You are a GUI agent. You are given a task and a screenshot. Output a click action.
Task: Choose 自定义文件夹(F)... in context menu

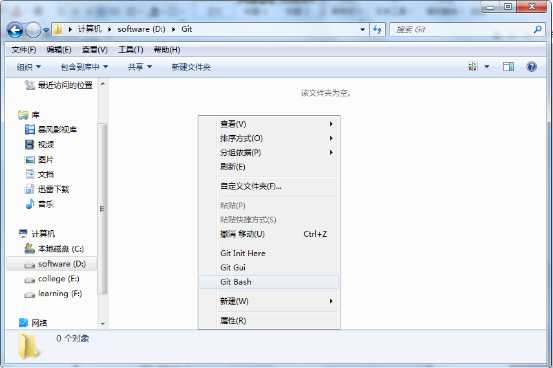[x=270, y=186]
